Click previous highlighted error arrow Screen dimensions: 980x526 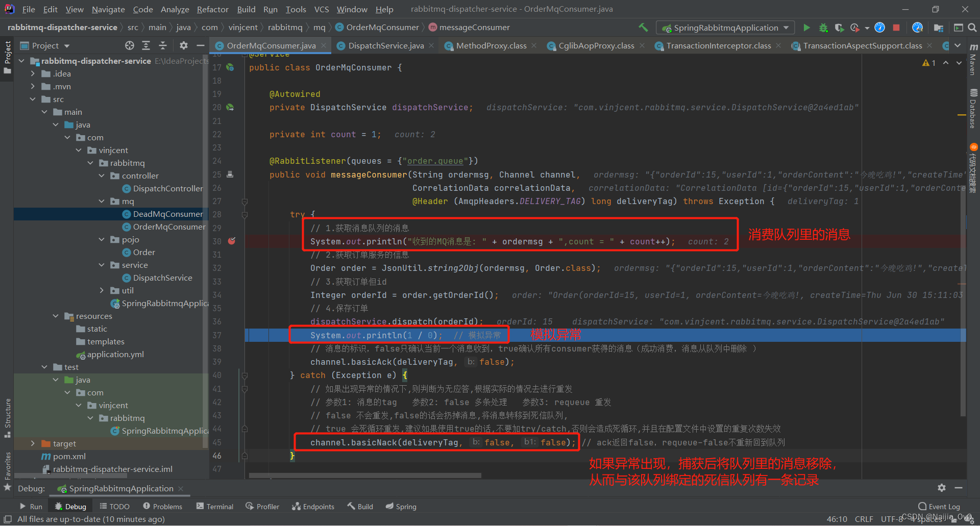click(x=946, y=63)
